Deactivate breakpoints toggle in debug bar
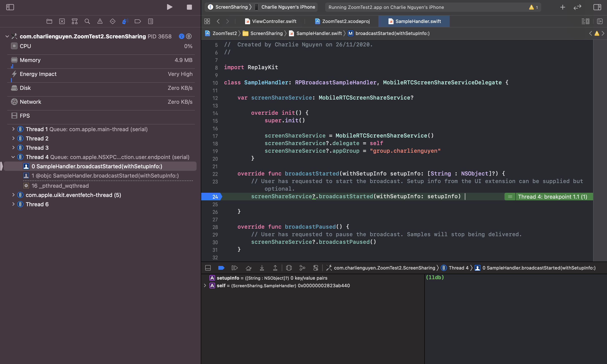Screen dimensions: 607x364 tap(221, 268)
